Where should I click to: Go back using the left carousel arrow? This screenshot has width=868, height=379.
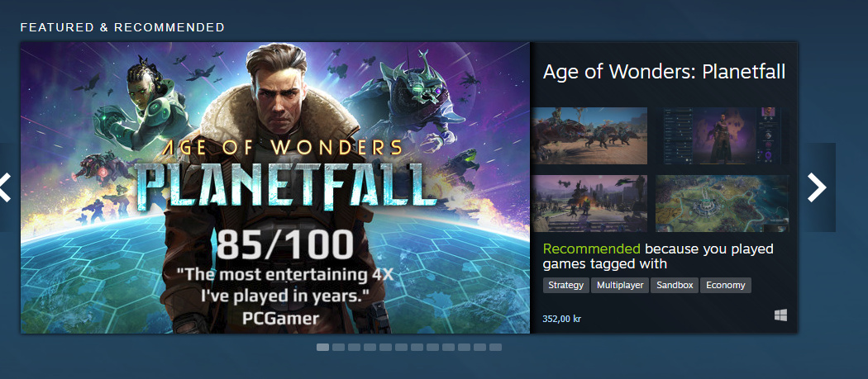(x=4, y=187)
